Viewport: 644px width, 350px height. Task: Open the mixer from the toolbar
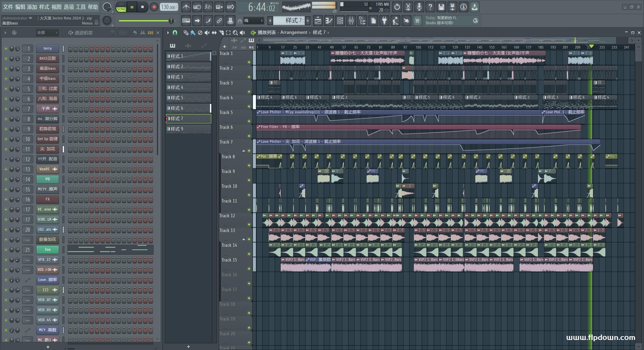point(351,21)
